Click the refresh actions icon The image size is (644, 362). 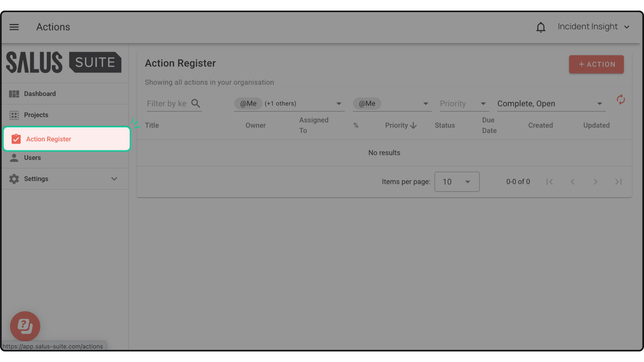(620, 100)
